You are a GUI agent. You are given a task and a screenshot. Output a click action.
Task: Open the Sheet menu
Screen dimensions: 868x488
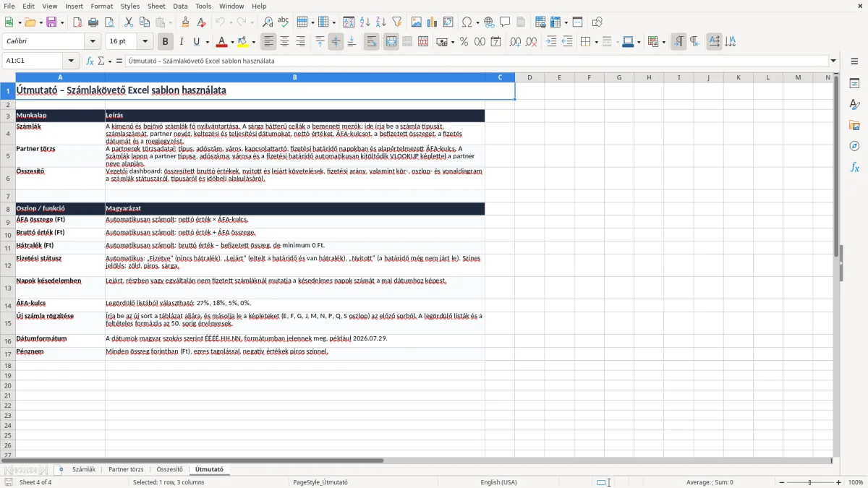point(156,6)
